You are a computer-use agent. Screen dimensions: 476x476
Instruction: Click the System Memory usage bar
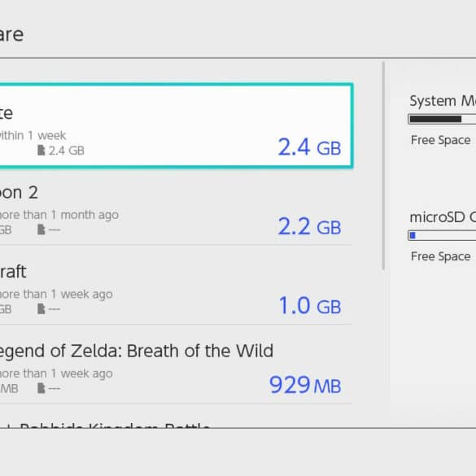pos(442,119)
